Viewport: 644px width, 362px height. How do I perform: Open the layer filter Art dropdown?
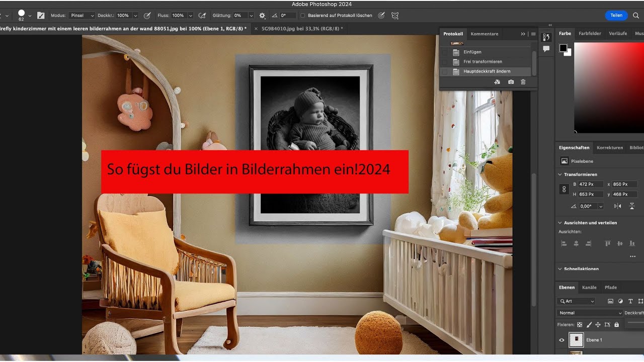pos(577,301)
